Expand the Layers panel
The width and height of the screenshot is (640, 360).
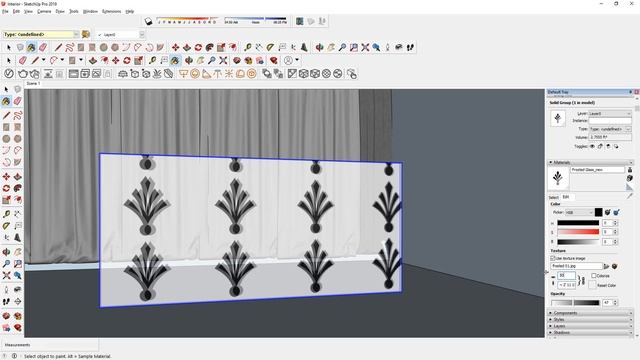(590, 326)
